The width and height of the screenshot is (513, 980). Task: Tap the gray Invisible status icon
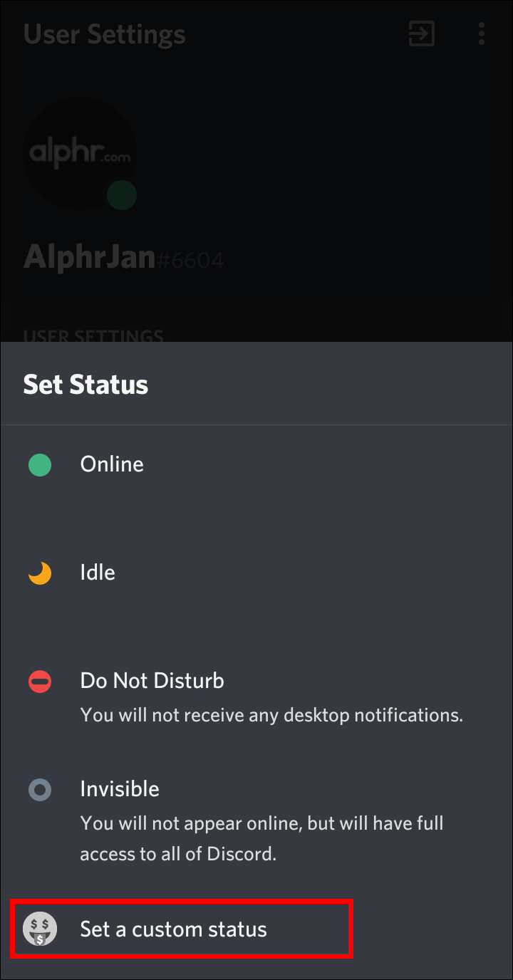tap(40, 790)
